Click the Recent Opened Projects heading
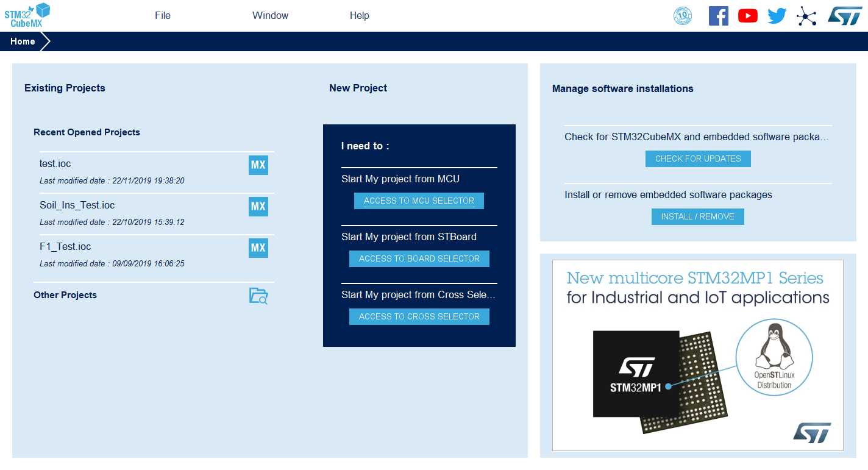This screenshot has height=470, width=868. pyautogui.click(x=87, y=132)
